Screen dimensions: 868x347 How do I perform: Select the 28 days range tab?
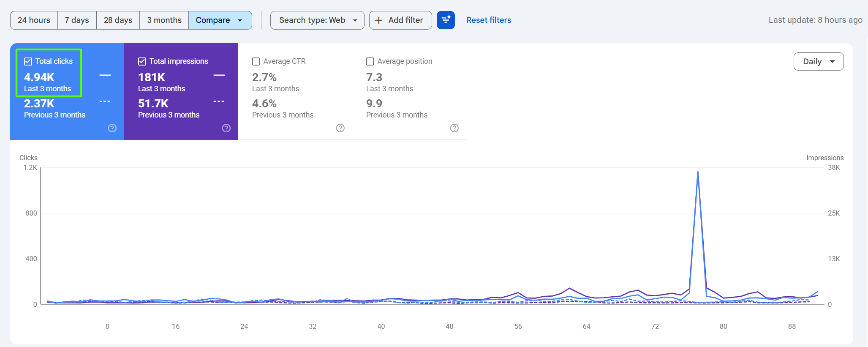(118, 20)
